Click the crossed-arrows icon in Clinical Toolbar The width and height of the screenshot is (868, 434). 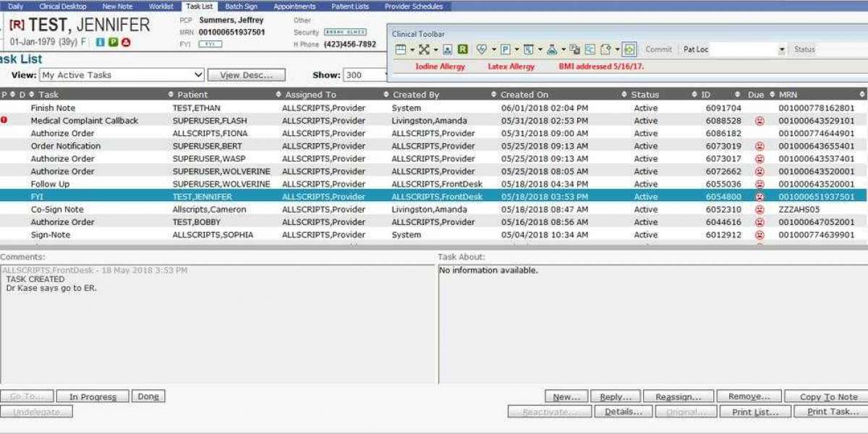pyautogui.click(x=425, y=50)
